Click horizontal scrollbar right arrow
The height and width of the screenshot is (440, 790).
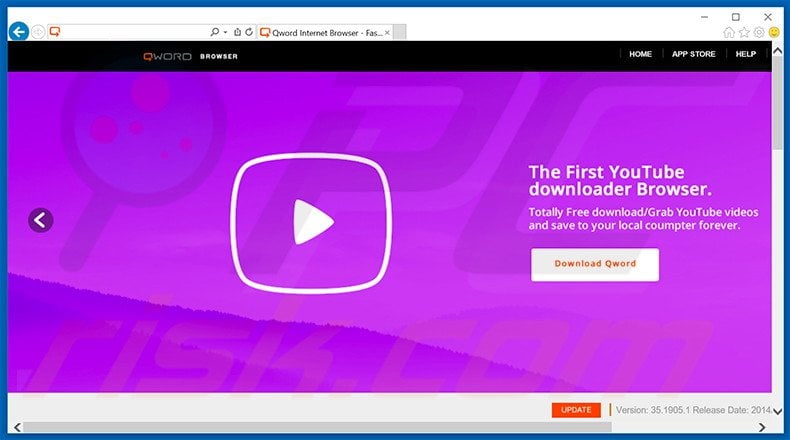[762, 427]
